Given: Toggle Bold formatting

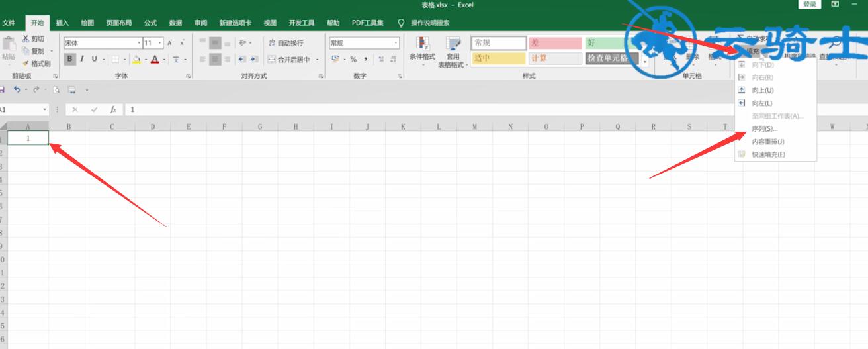Looking at the screenshot, I should (70, 59).
